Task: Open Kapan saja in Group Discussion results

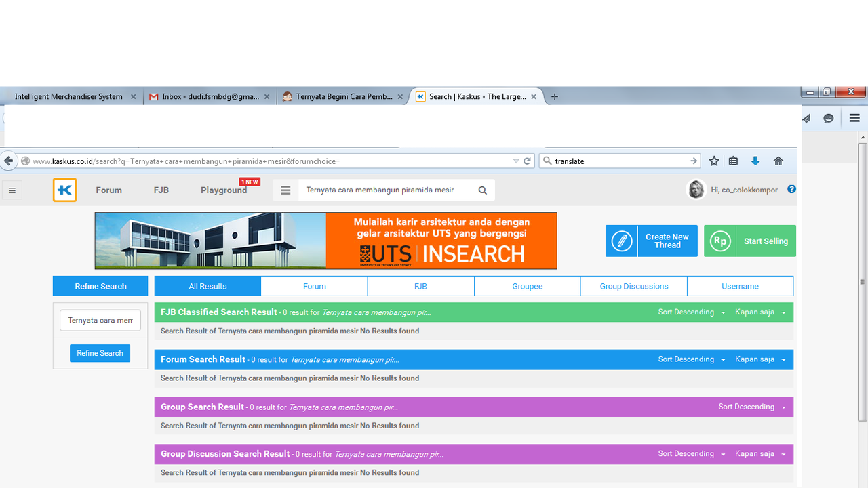Action: [760, 454]
